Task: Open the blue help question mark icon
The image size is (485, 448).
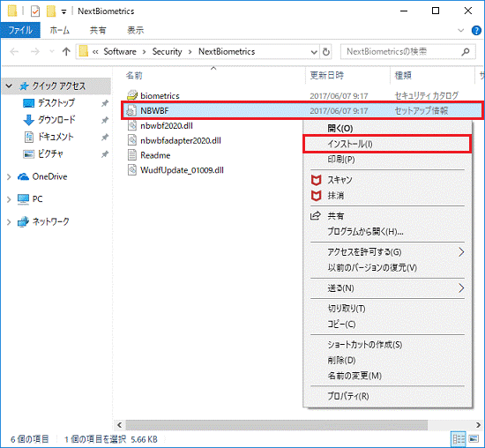Action: [x=476, y=30]
